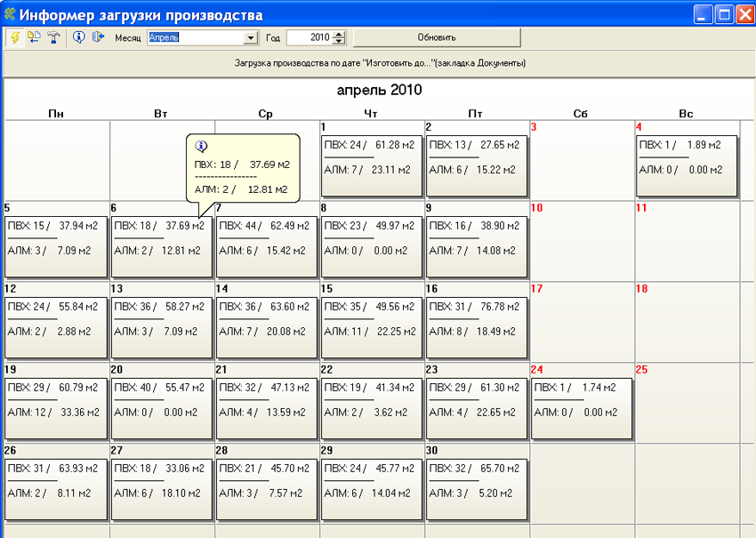Click the two-documents swap toolbar icon
This screenshot has height=538, width=756.
coord(34,37)
